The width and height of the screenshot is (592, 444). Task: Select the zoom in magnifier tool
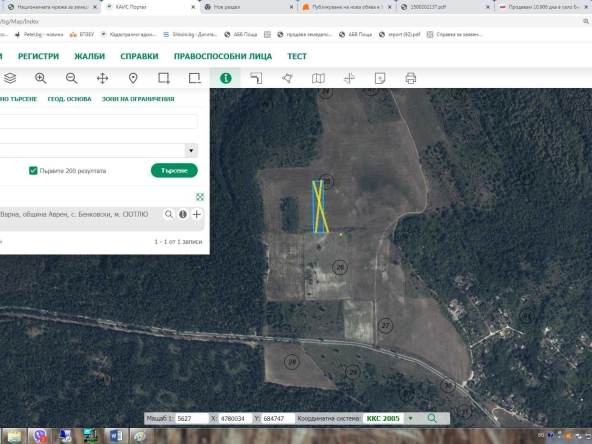[40, 78]
